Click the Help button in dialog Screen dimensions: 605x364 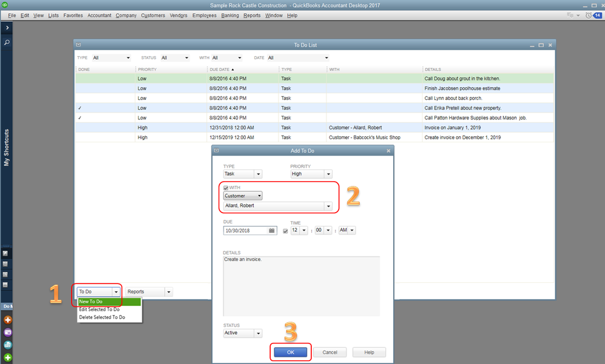369,352
